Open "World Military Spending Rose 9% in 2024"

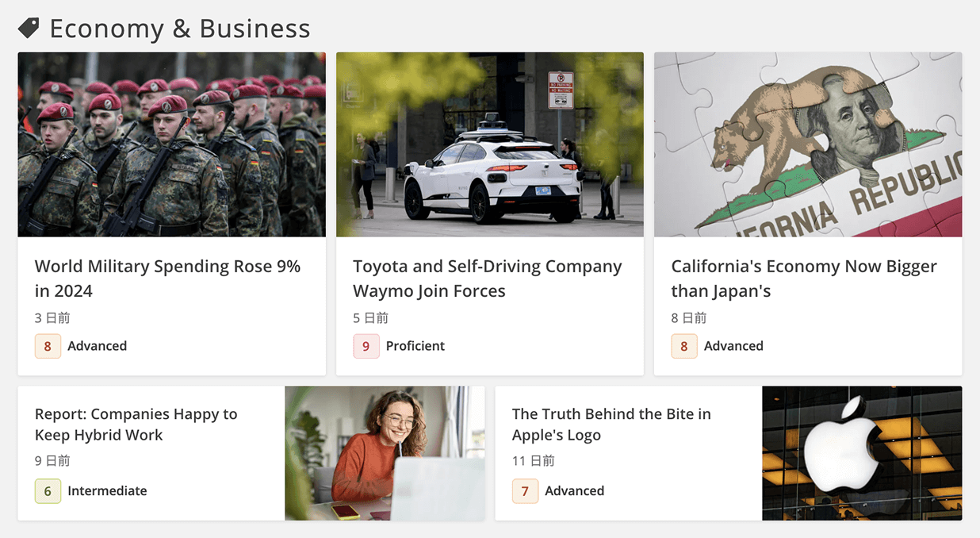pos(167,279)
